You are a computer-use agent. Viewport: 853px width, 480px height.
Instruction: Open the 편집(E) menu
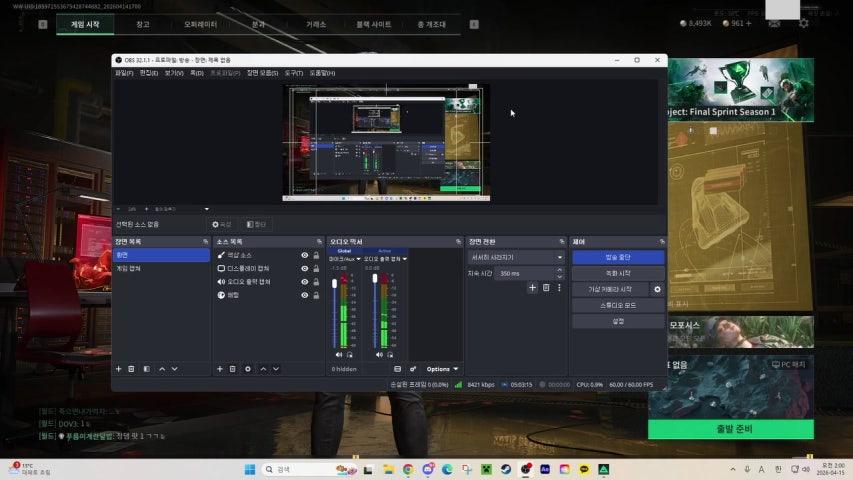149,73
